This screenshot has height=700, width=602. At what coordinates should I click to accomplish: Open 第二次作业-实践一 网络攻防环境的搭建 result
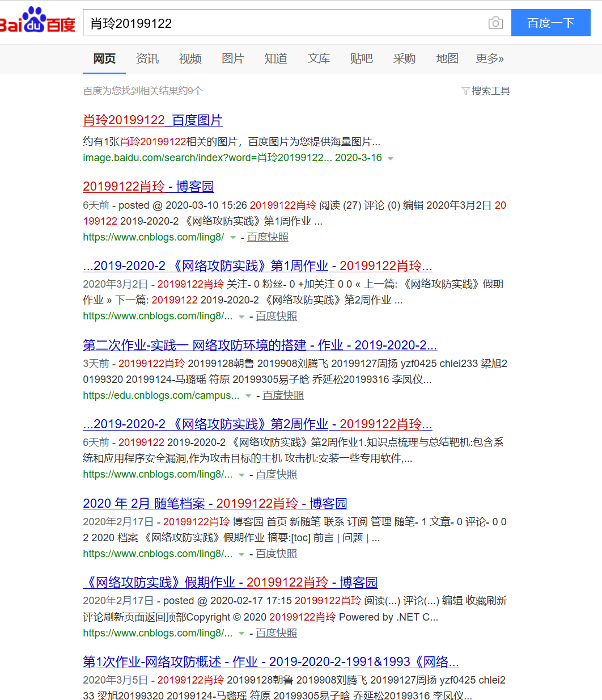[260, 345]
